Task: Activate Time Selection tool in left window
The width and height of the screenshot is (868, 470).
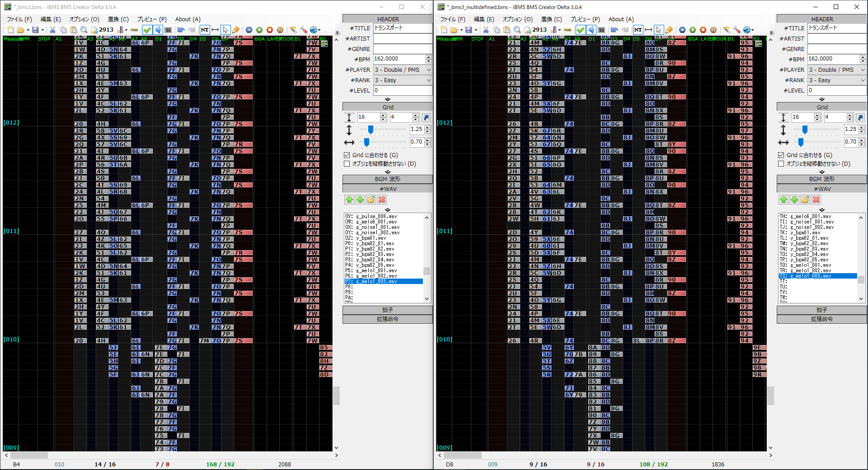Action: 215,30
